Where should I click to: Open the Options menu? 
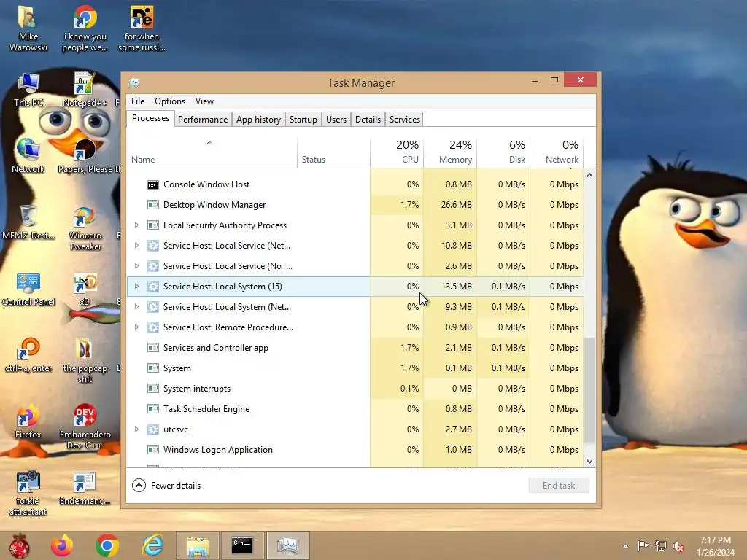[169, 101]
